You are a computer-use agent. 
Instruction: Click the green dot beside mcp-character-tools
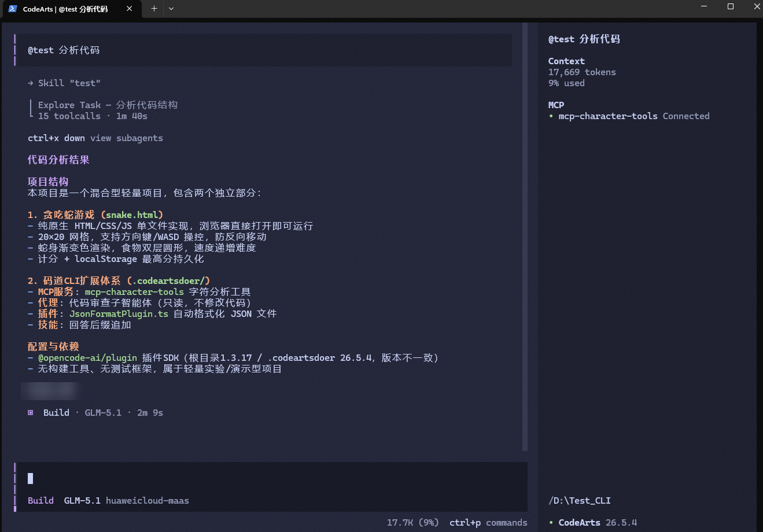click(x=551, y=116)
